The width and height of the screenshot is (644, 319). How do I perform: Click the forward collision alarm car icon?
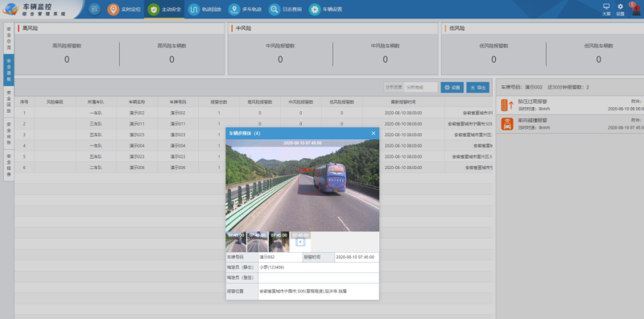[x=507, y=124]
